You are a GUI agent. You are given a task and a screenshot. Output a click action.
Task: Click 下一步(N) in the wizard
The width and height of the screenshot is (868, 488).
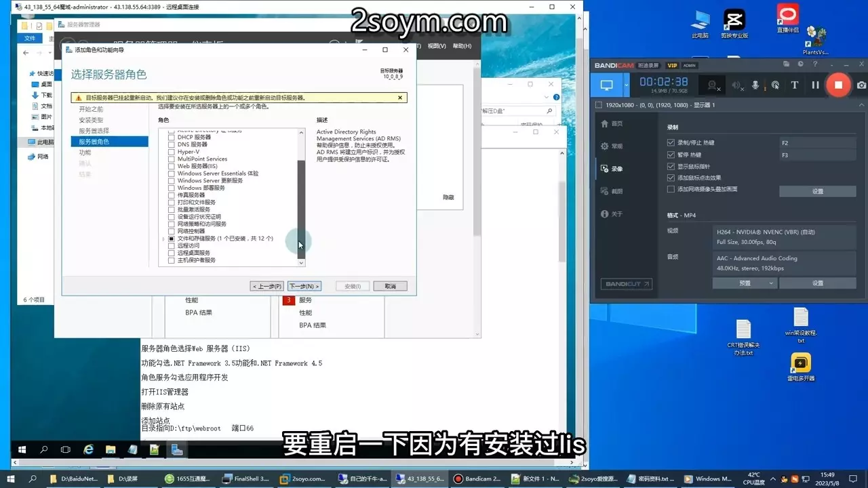(304, 286)
